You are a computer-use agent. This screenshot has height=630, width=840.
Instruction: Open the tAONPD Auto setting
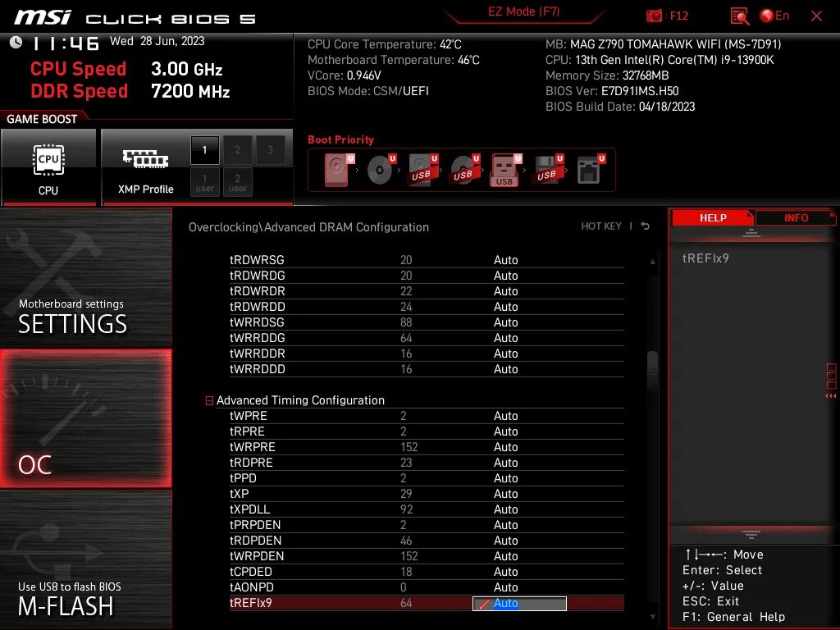(x=505, y=587)
